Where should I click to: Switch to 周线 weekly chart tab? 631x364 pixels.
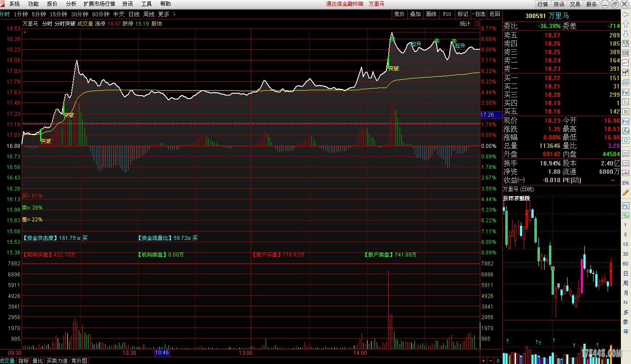148,14
